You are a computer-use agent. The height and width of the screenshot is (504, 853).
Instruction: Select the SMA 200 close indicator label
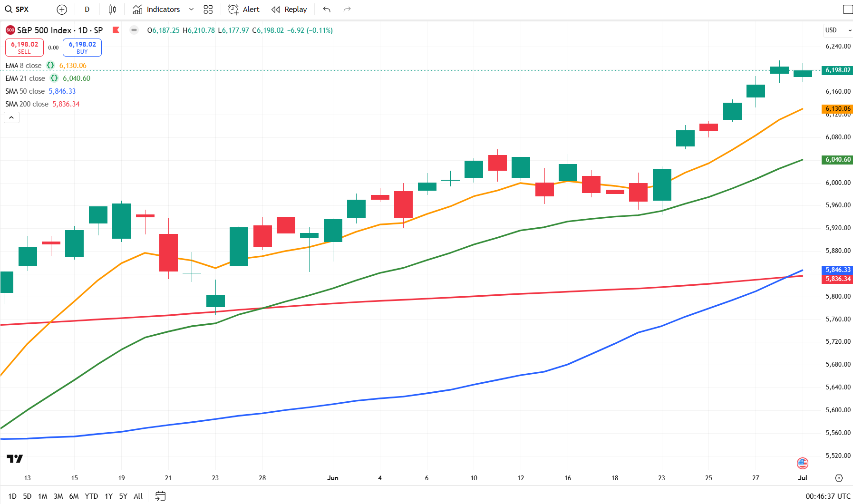click(27, 104)
